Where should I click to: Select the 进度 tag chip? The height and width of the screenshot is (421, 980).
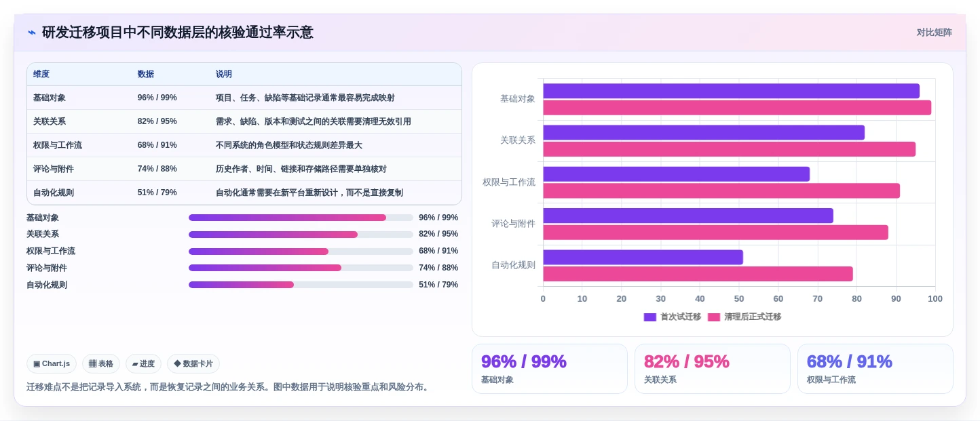tap(143, 363)
